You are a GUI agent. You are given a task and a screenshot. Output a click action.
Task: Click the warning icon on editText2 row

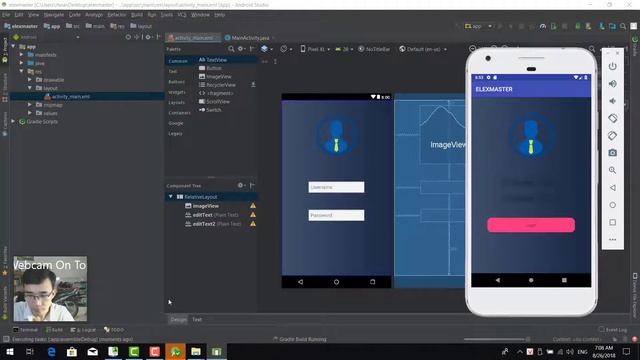pyautogui.click(x=253, y=224)
